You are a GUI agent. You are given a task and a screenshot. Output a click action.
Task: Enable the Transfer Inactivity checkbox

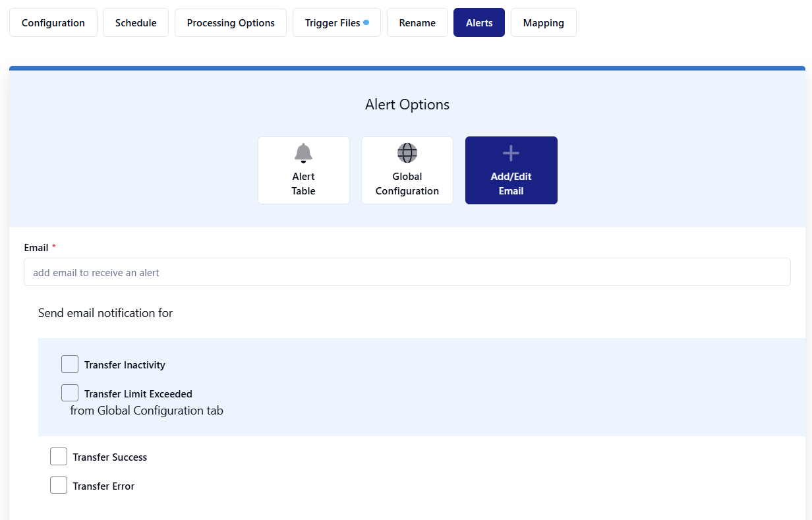point(70,364)
